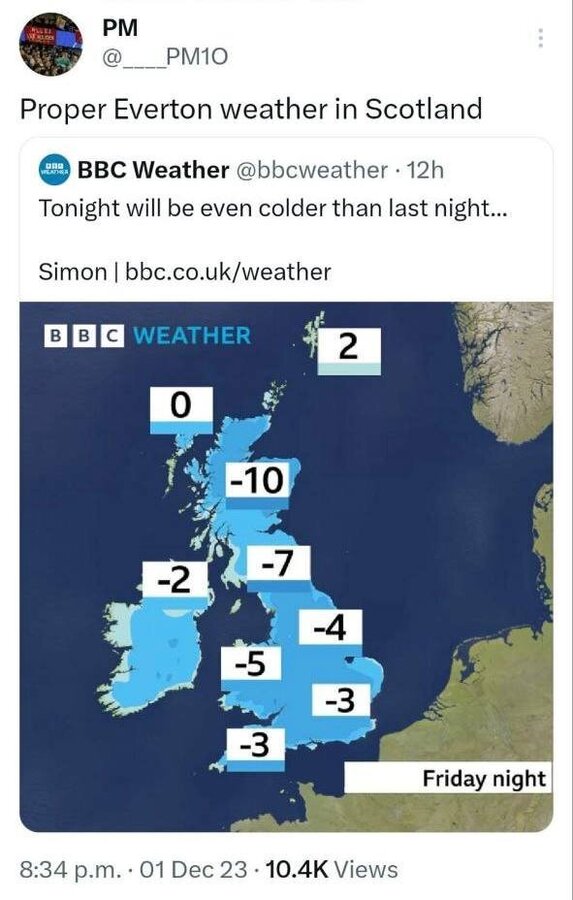Click the @bbcweather handle

[312, 170]
